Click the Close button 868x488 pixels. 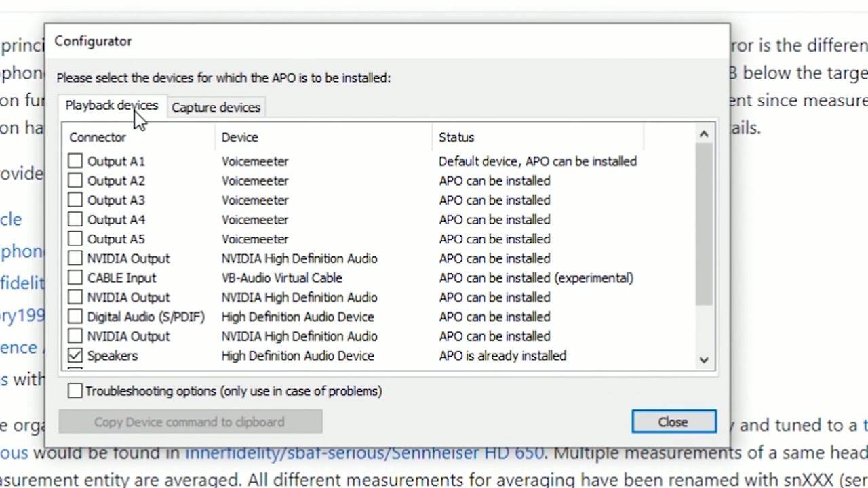tap(673, 422)
